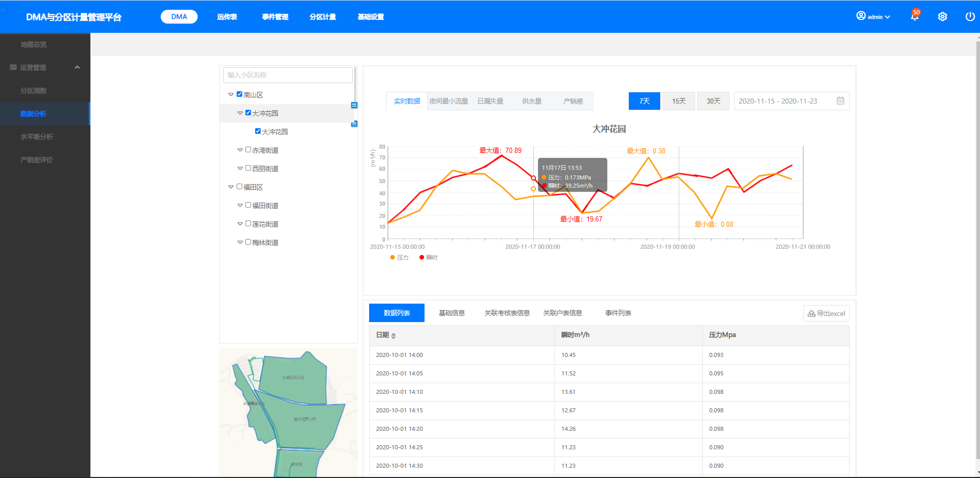Check the 莲花街道 checkbox
Image resolution: width=980 pixels, height=478 pixels.
point(248,224)
